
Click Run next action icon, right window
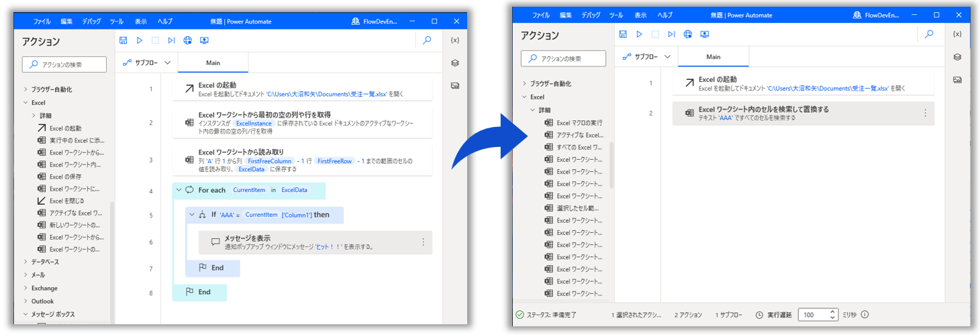tap(672, 34)
